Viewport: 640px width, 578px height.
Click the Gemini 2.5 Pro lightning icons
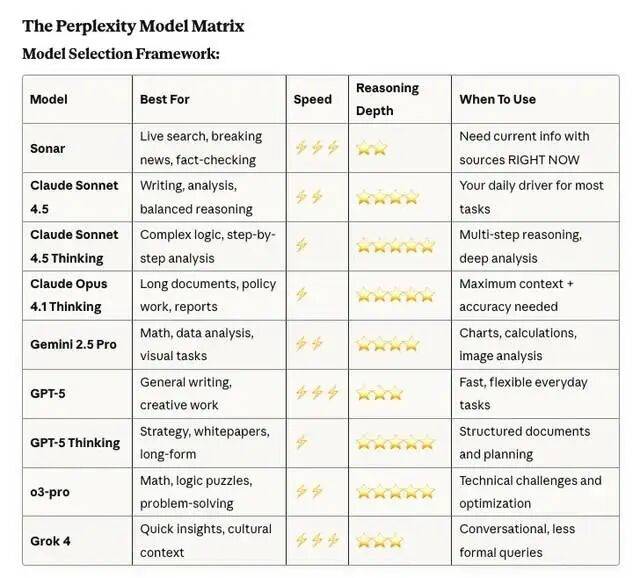point(309,344)
